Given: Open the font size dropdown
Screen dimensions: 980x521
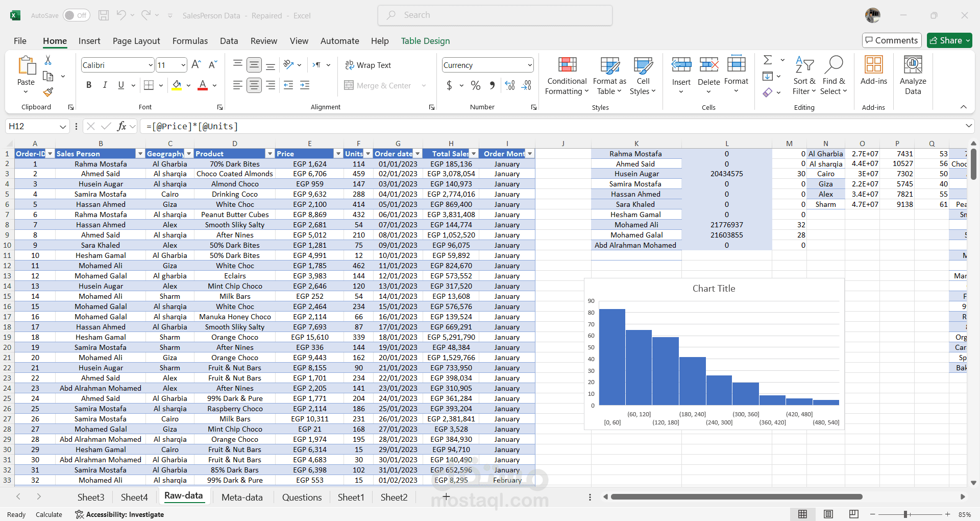Looking at the screenshot, I should [x=183, y=65].
